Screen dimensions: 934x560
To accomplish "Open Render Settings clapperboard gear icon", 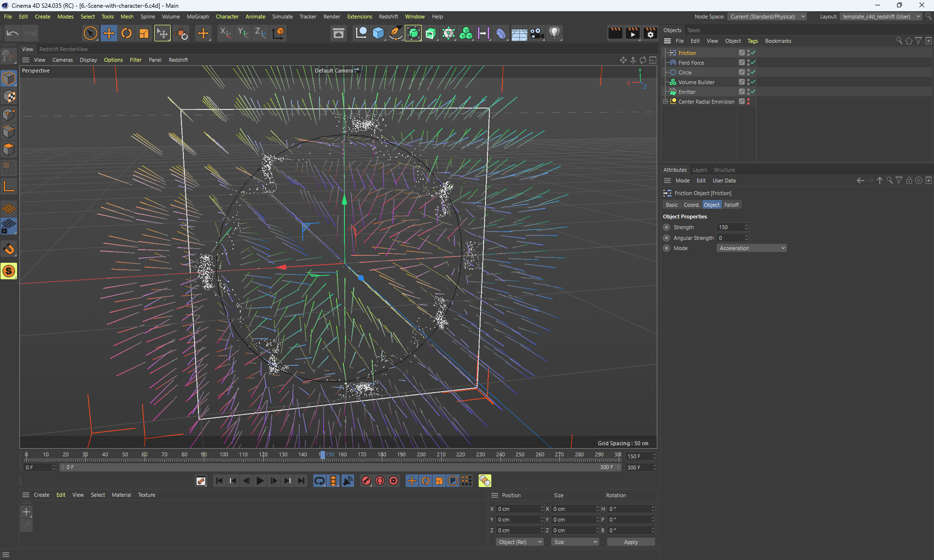I will tap(650, 33).
